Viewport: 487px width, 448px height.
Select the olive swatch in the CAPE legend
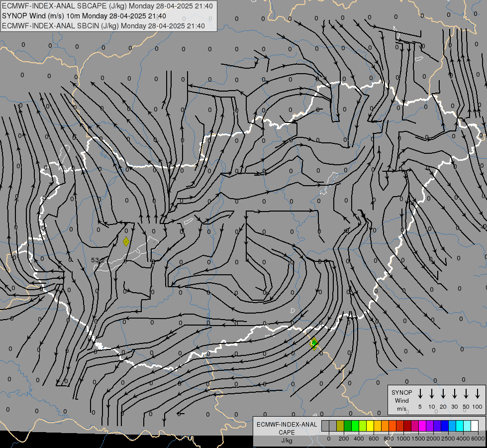coord(340,426)
